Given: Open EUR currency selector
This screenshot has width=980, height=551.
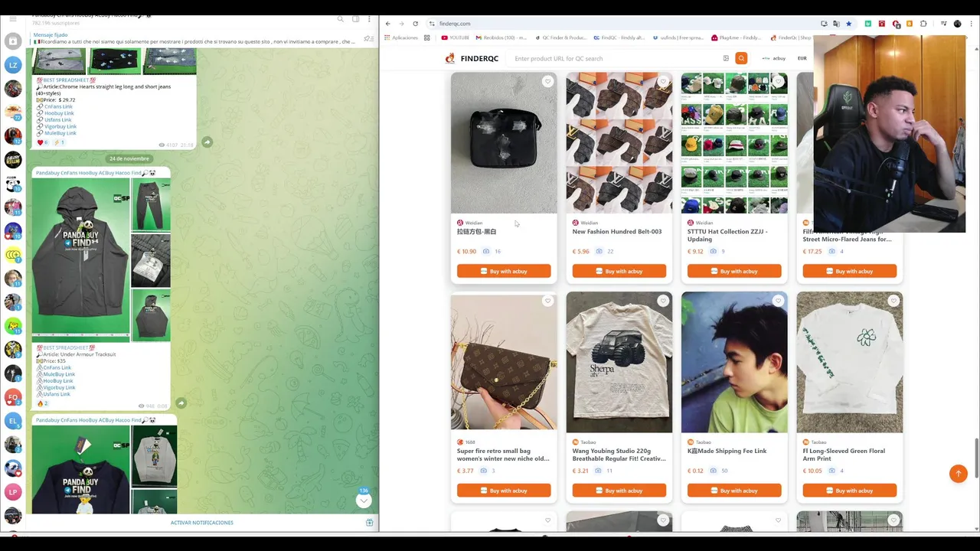Looking at the screenshot, I should 802,58.
